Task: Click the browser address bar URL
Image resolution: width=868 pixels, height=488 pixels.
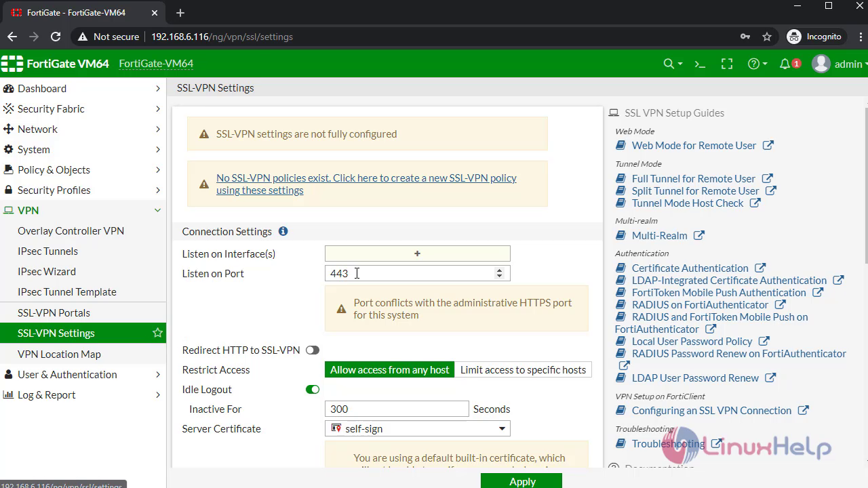Action: click(222, 37)
